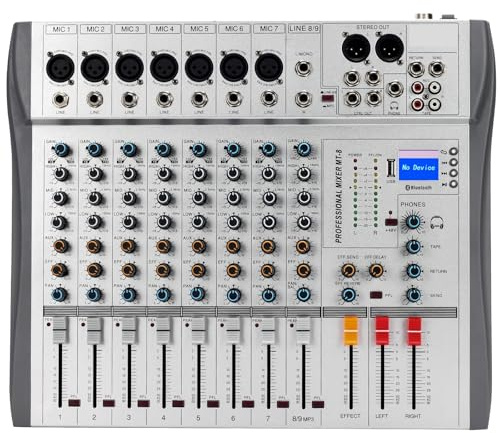Click the L/MONO jack of LINE 8/9
This screenshot has height=433, width=500.
coord(303,69)
